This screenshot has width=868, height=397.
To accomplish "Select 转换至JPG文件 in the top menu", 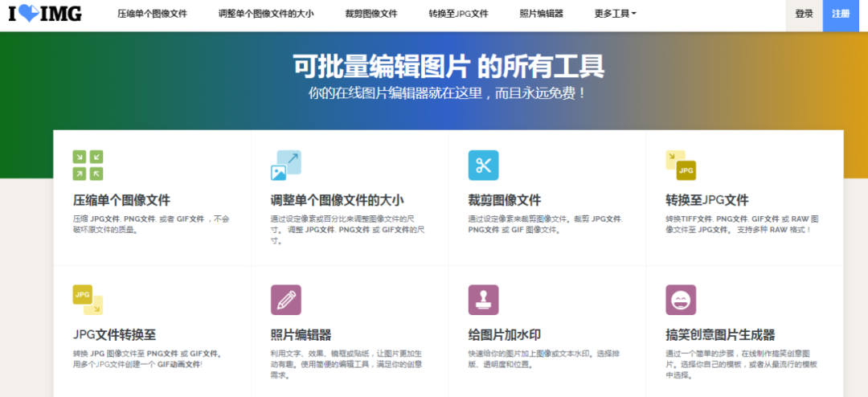I will click(458, 14).
